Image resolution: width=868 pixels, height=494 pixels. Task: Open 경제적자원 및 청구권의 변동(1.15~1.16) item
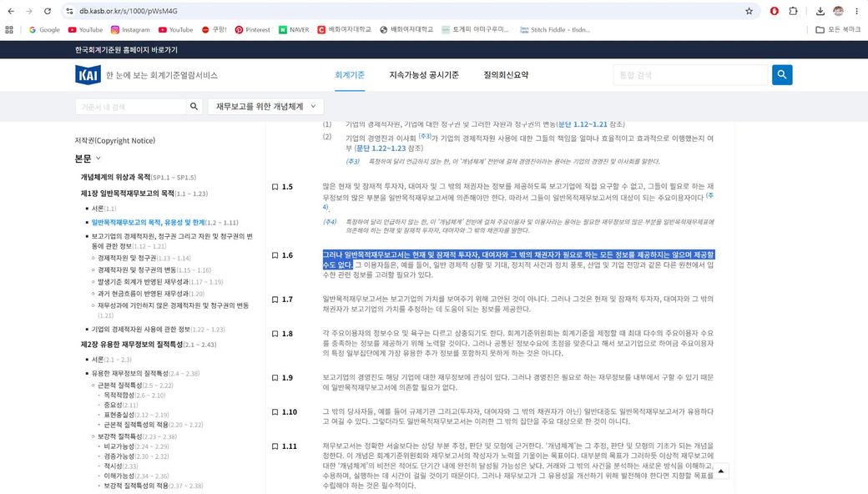coord(154,270)
